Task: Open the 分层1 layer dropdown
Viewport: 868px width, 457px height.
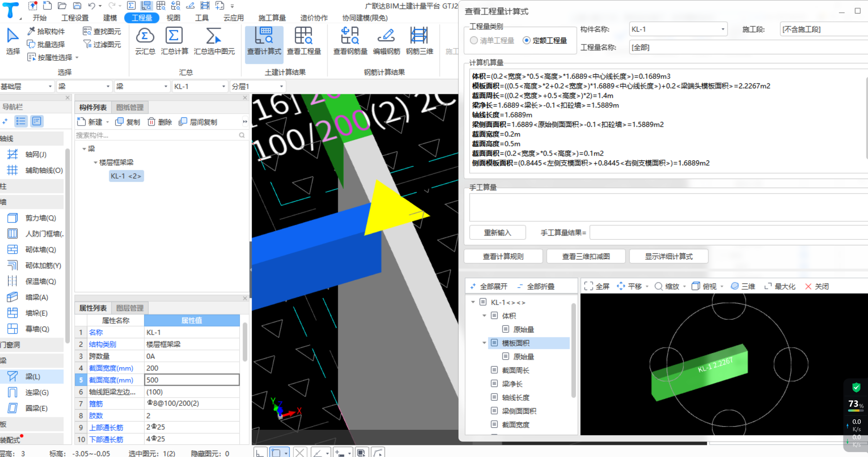Action: coord(281,86)
